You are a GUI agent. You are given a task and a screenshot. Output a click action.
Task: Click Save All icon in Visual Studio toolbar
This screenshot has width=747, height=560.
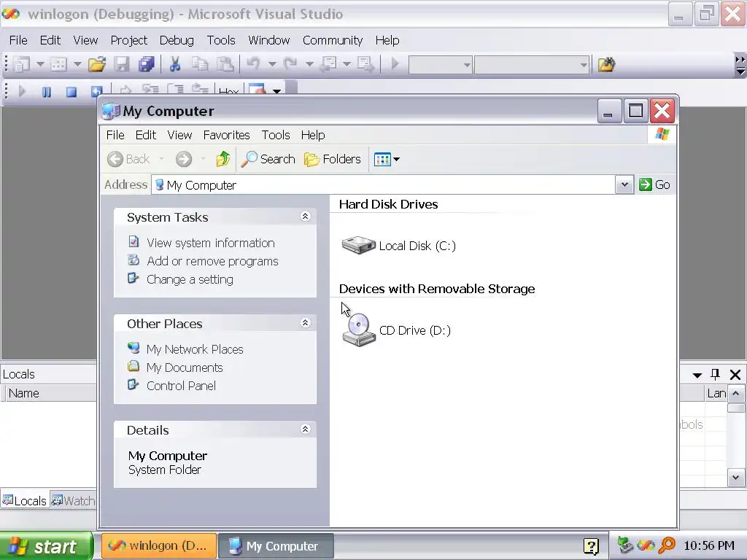(x=146, y=64)
